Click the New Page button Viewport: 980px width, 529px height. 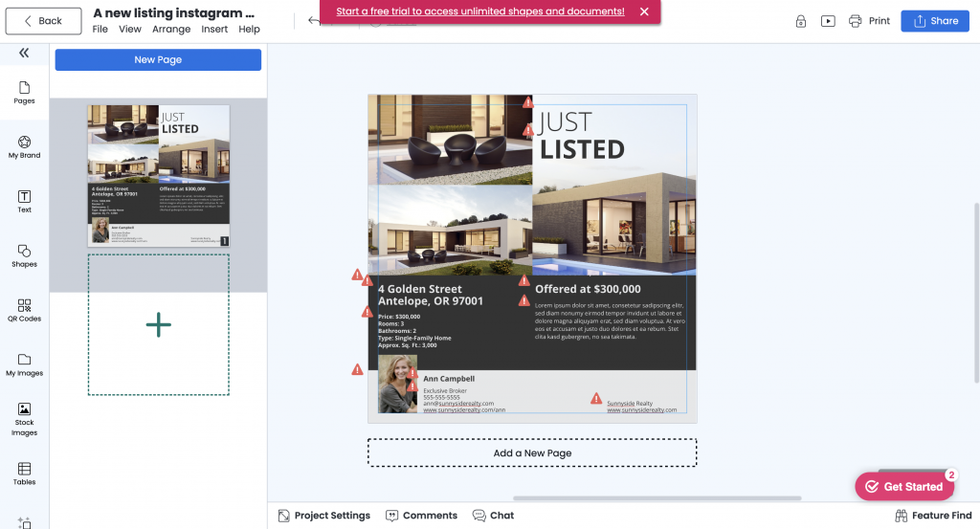point(158,60)
